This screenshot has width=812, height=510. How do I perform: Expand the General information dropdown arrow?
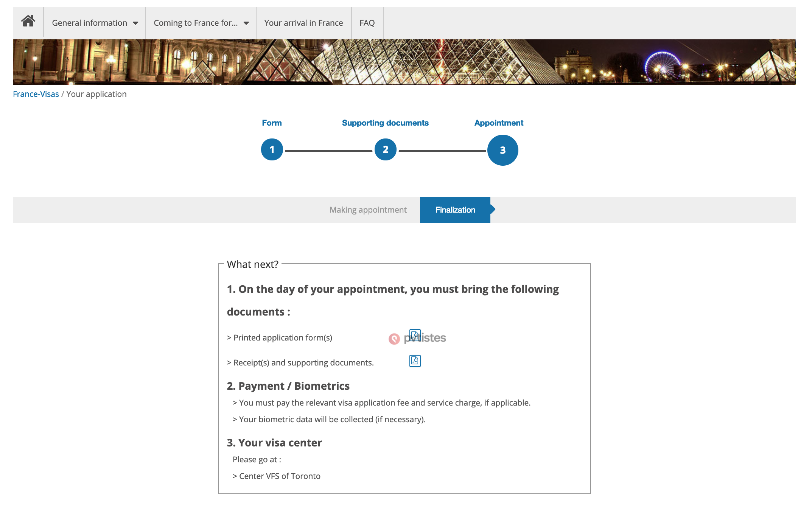[135, 23]
